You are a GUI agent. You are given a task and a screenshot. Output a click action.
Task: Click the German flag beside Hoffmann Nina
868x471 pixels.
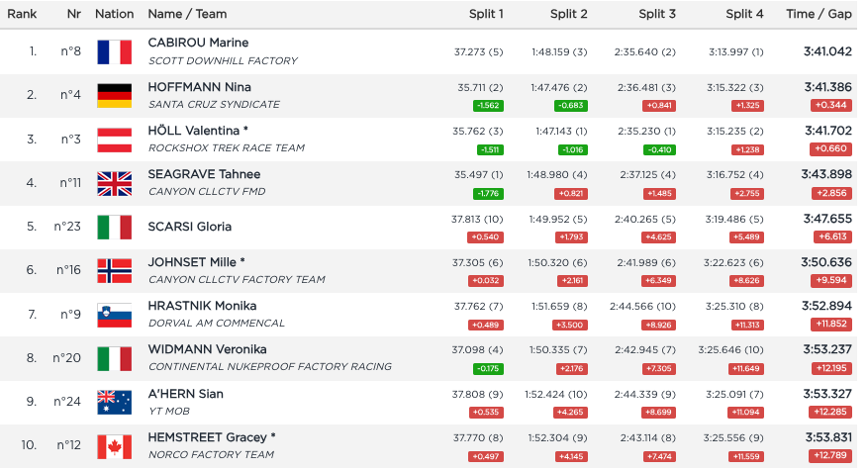point(114,95)
